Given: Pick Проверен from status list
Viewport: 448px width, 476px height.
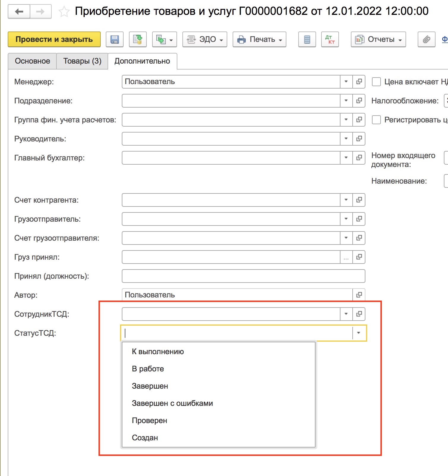Looking at the screenshot, I should tap(219, 421).
